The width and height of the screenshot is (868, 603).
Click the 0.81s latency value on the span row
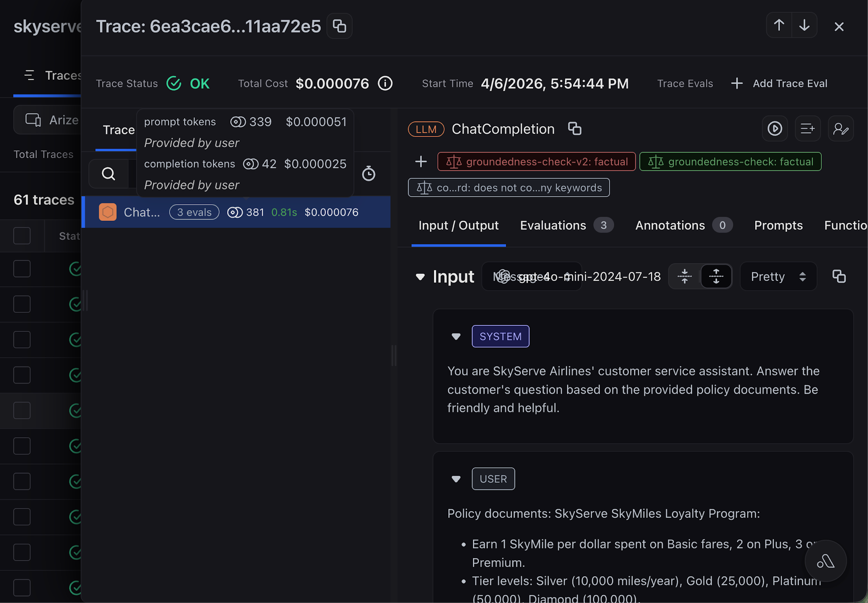284,212
